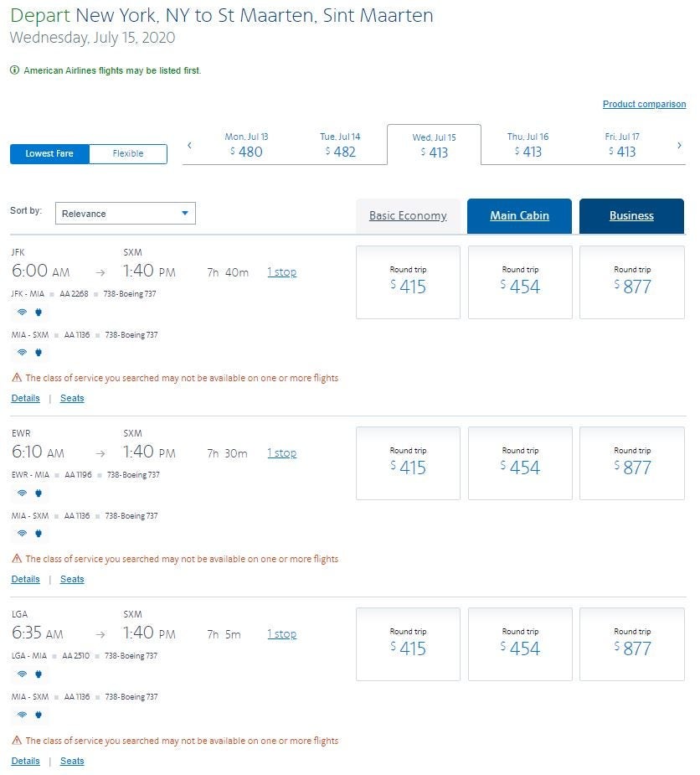Click warning triangle icon on the JFK flight

16,378
